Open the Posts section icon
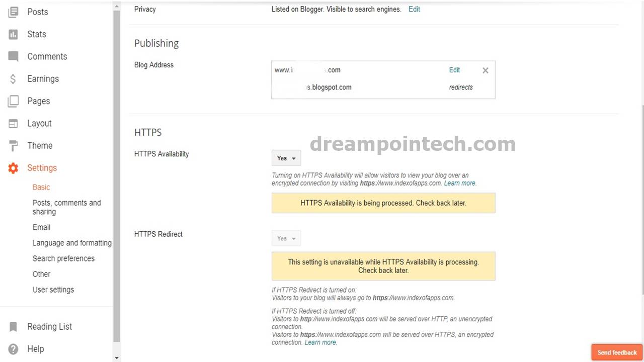644x362 pixels. [13, 12]
